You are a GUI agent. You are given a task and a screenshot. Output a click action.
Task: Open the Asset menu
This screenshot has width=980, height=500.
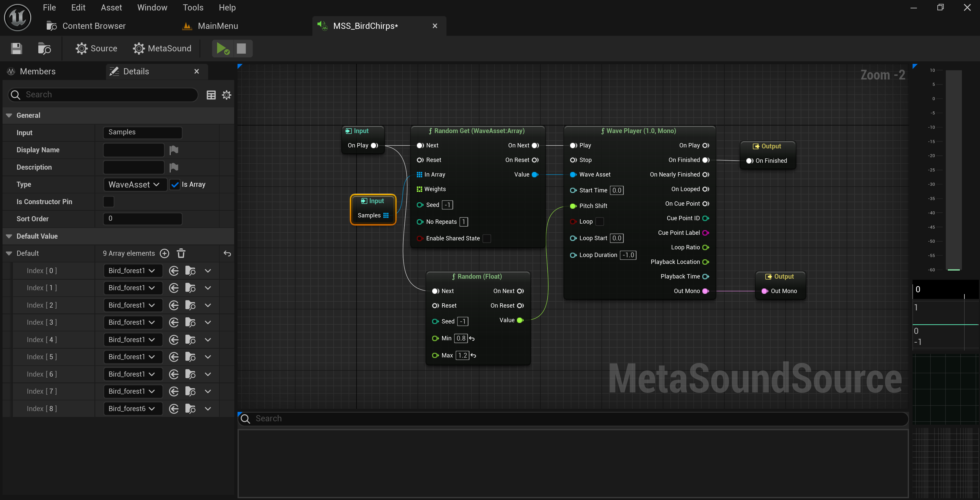click(111, 8)
